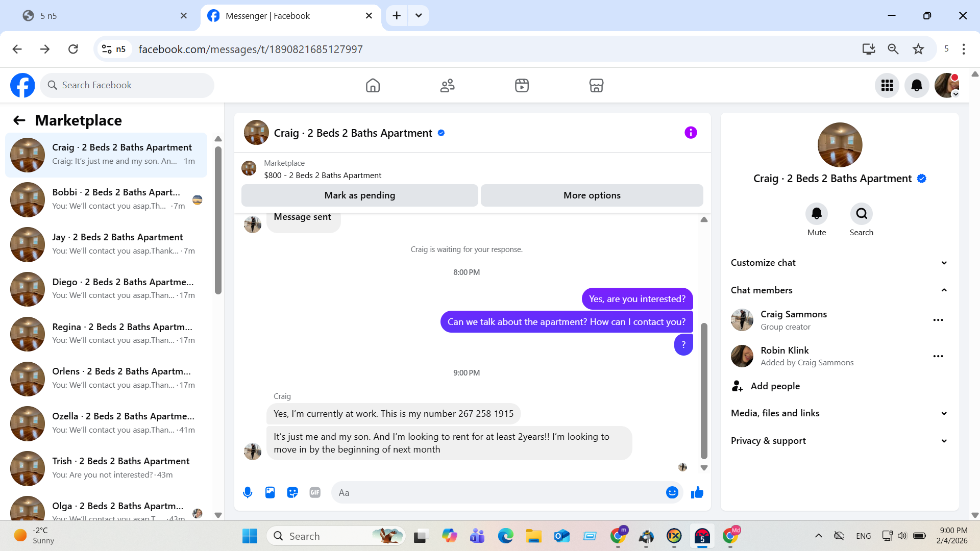
Task: Open the sticker picker icon
Action: pyautogui.click(x=292, y=492)
